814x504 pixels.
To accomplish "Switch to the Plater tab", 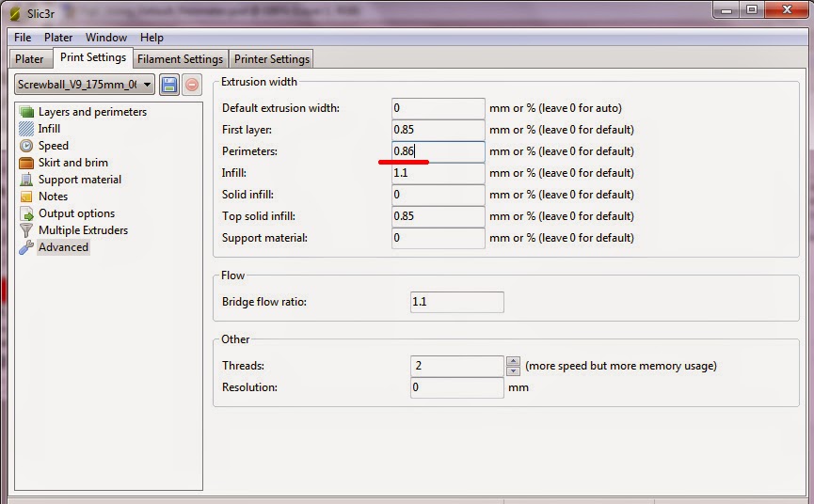I will pyautogui.click(x=29, y=59).
